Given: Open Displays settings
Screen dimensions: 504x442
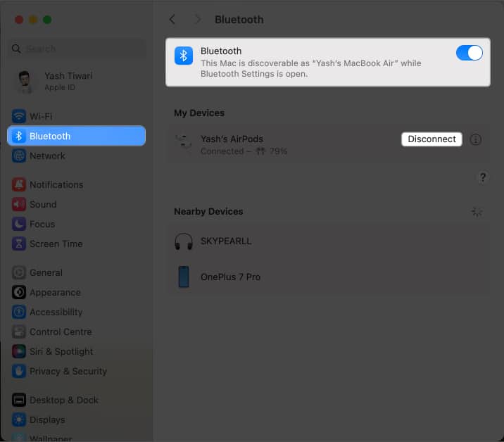Looking at the screenshot, I should click(77, 419).
